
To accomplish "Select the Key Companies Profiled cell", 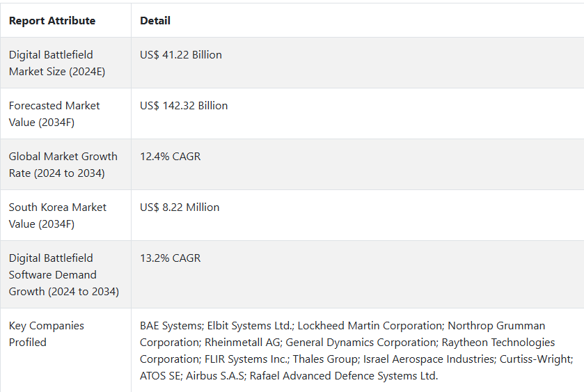I will (x=47, y=334).
